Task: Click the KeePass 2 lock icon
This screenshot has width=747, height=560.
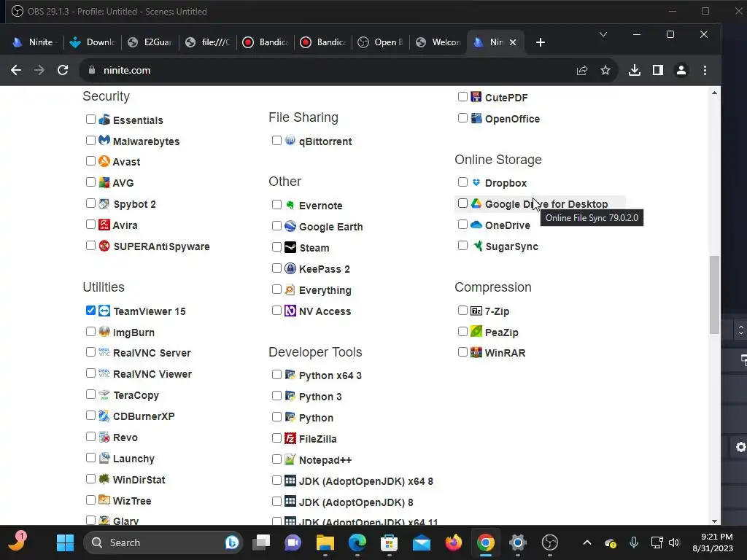Action: pyautogui.click(x=290, y=268)
